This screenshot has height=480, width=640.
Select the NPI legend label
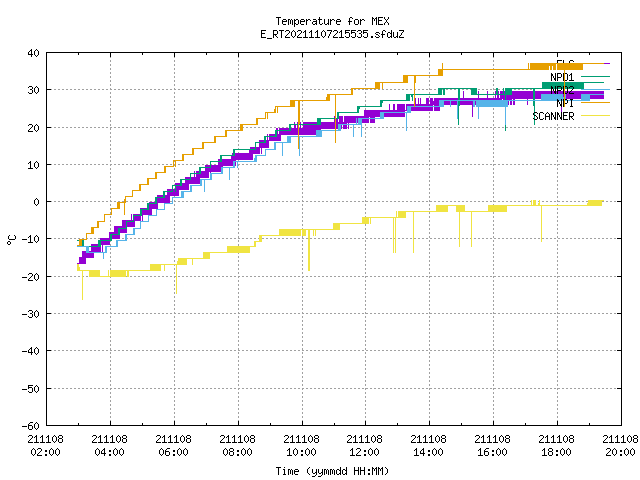565,103
